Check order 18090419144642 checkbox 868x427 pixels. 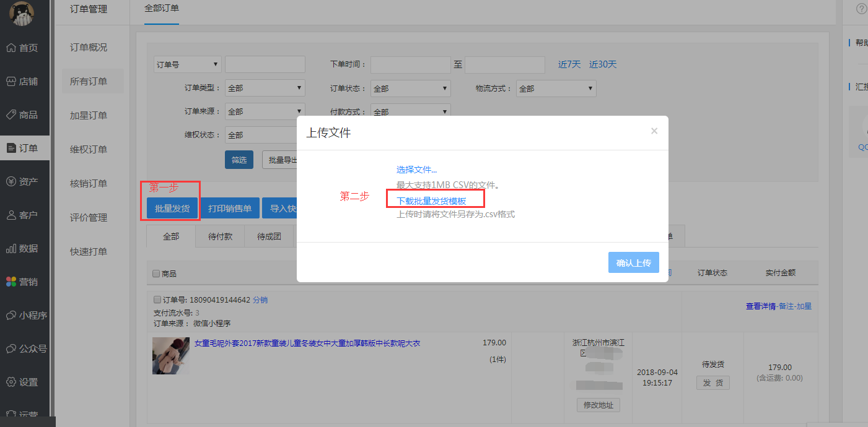click(157, 300)
